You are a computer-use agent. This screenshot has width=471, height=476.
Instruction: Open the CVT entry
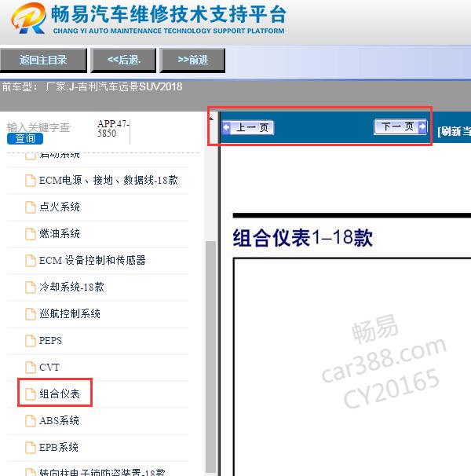pos(49,368)
